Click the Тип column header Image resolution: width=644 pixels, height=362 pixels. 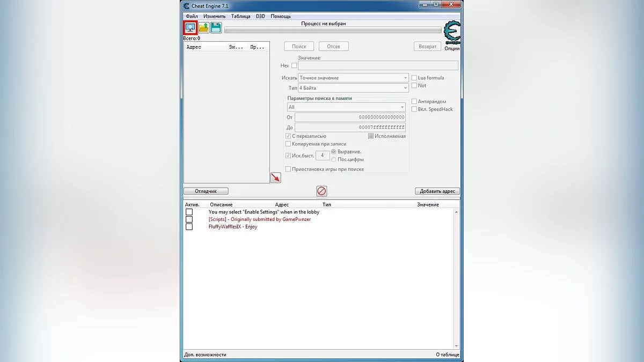coord(327,205)
